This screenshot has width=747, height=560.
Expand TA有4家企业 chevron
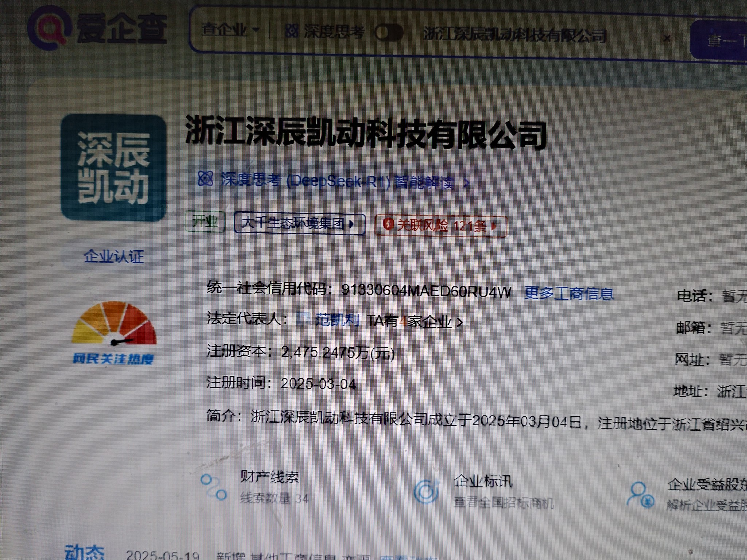(x=460, y=323)
